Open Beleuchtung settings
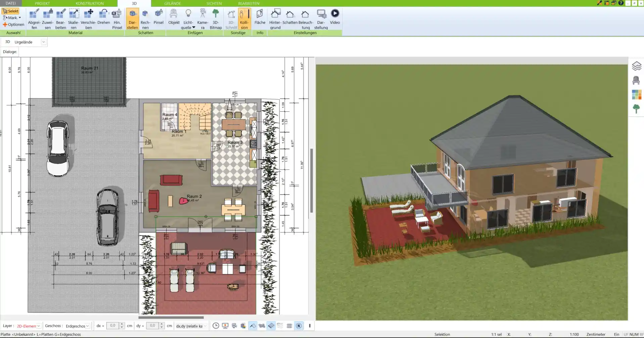Screen dimensions: 644x338 (x=306, y=19)
